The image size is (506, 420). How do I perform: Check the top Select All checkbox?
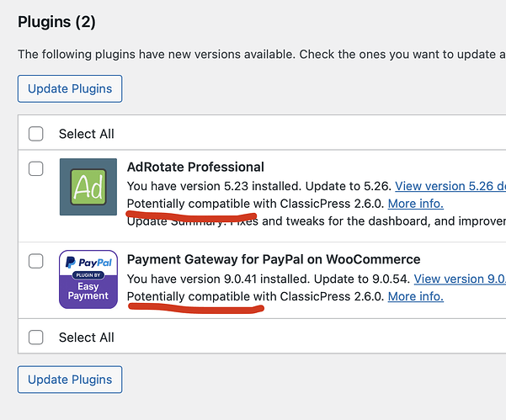(x=36, y=134)
